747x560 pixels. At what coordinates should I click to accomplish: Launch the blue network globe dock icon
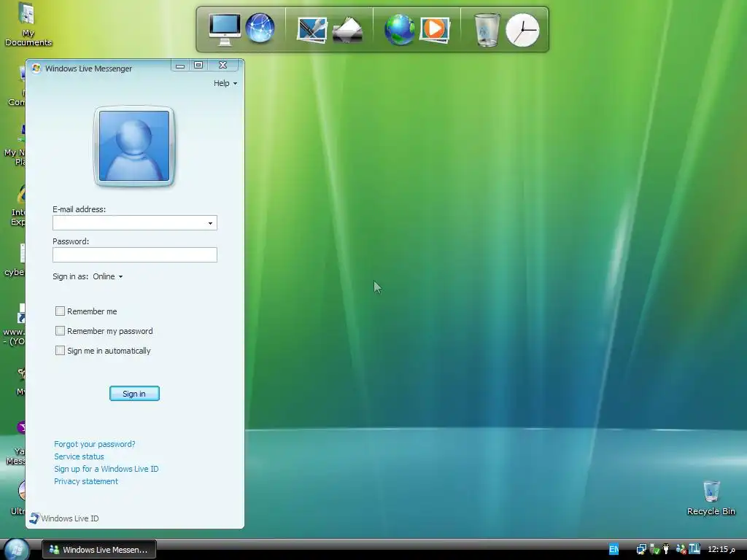[x=260, y=28]
